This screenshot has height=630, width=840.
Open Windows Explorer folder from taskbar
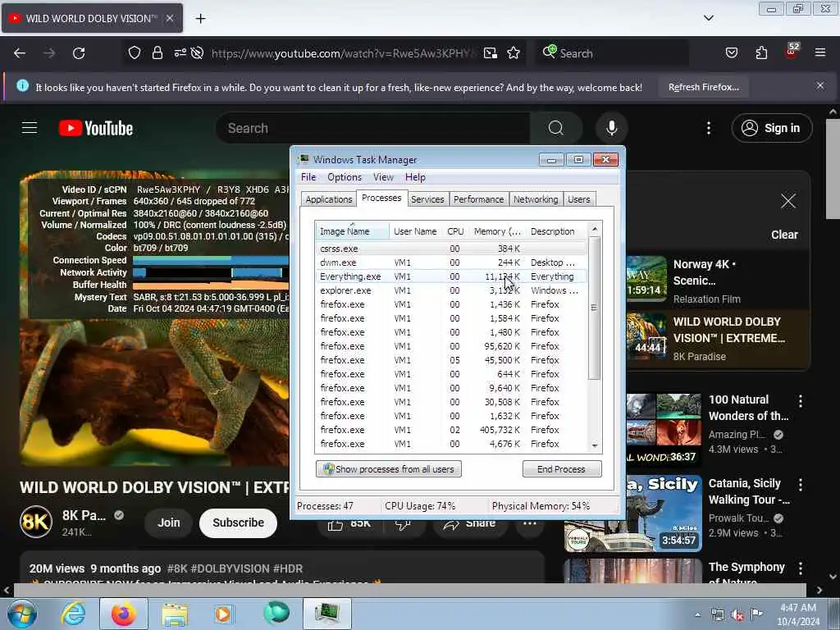tap(175, 614)
